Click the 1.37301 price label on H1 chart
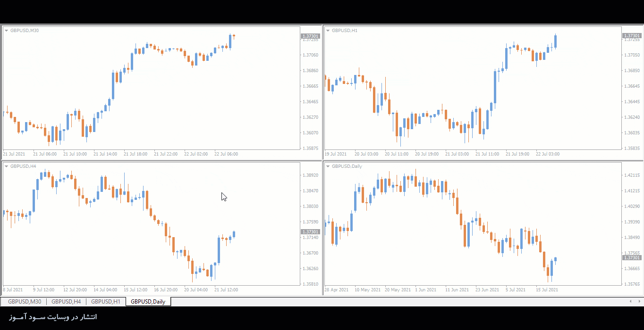 pyautogui.click(x=632, y=36)
